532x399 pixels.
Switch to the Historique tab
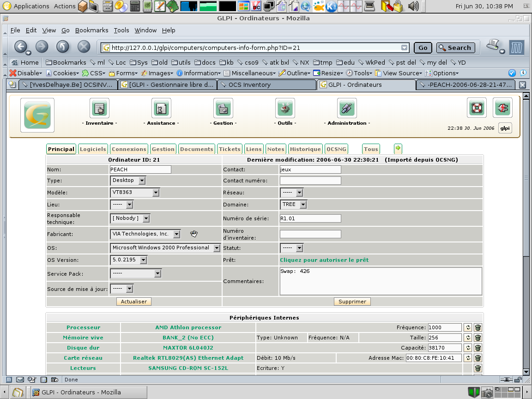[x=305, y=149]
